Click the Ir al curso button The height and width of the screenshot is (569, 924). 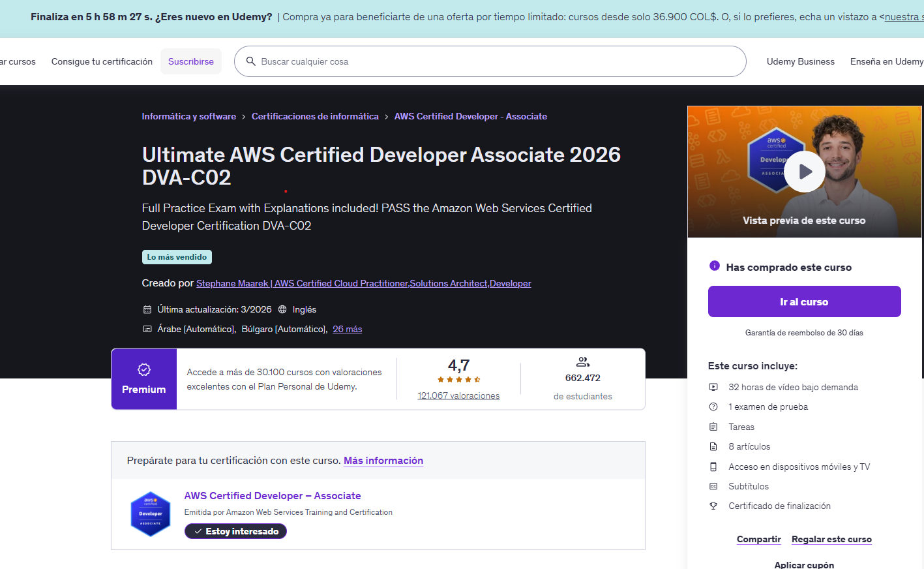[804, 301]
